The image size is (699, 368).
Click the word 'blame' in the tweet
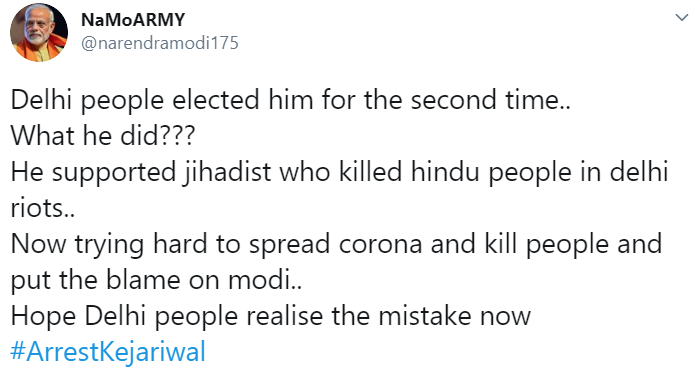point(144,281)
